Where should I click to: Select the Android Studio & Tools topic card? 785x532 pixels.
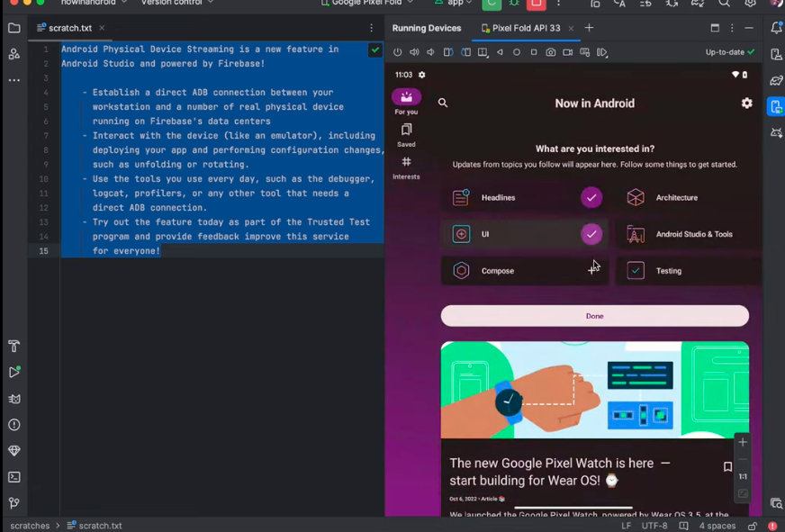[689, 234]
